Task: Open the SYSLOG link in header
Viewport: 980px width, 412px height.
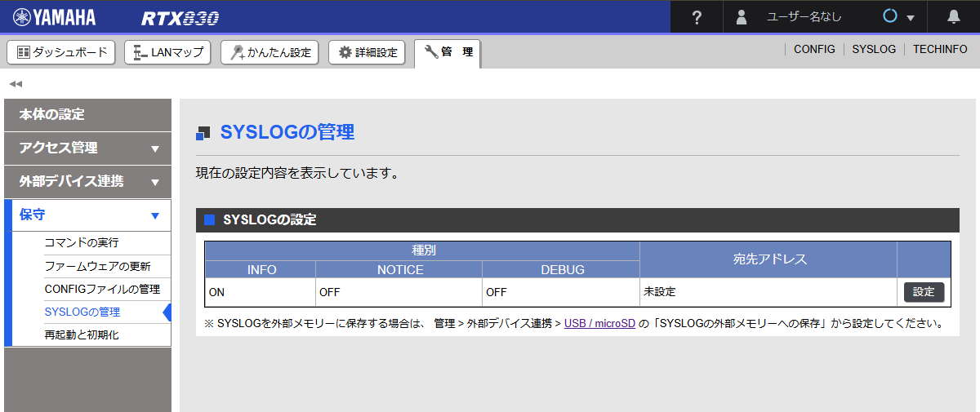Action: coord(874,49)
